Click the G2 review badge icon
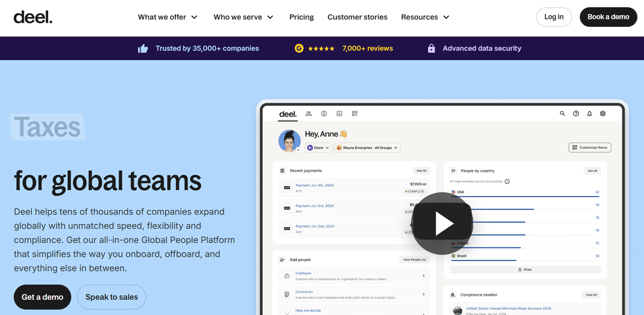This screenshot has height=315, width=644. (299, 48)
